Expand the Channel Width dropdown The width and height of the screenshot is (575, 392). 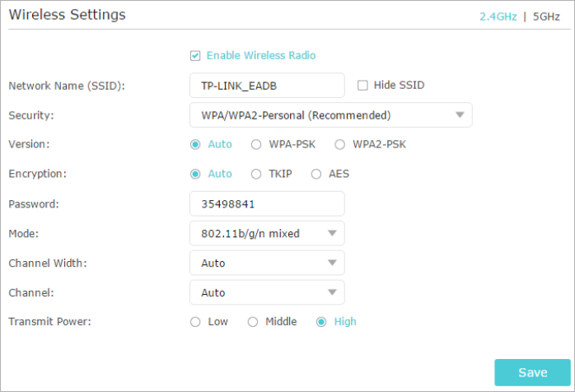[267, 263]
